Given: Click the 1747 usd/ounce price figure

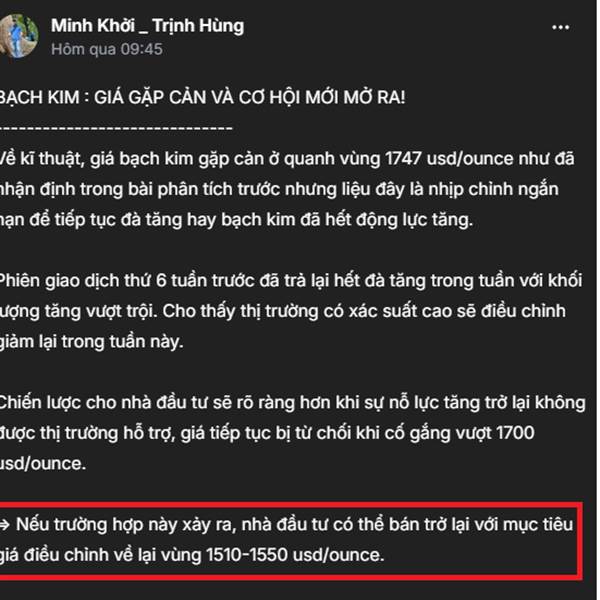Looking at the screenshot, I should [x=449, y=159].
